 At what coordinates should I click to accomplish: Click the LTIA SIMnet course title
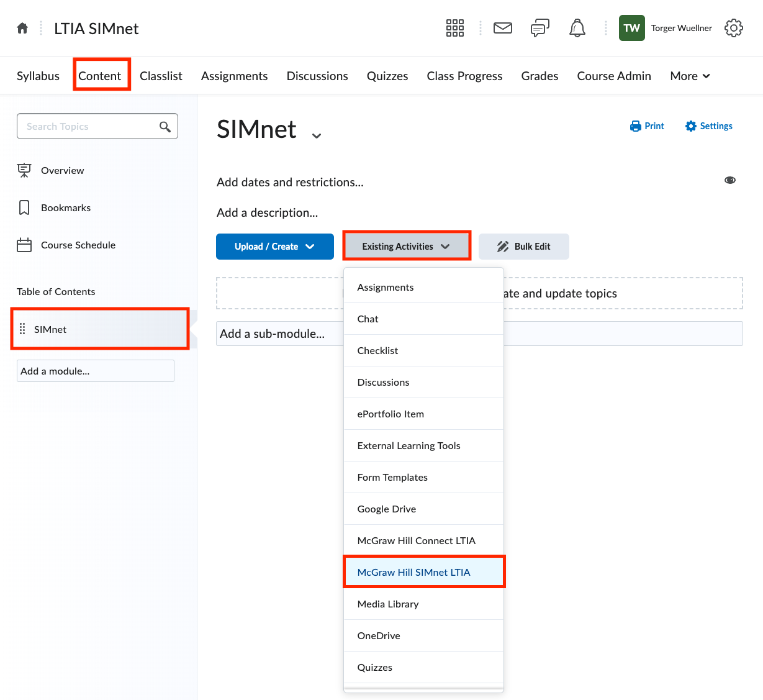coord(96,29)
